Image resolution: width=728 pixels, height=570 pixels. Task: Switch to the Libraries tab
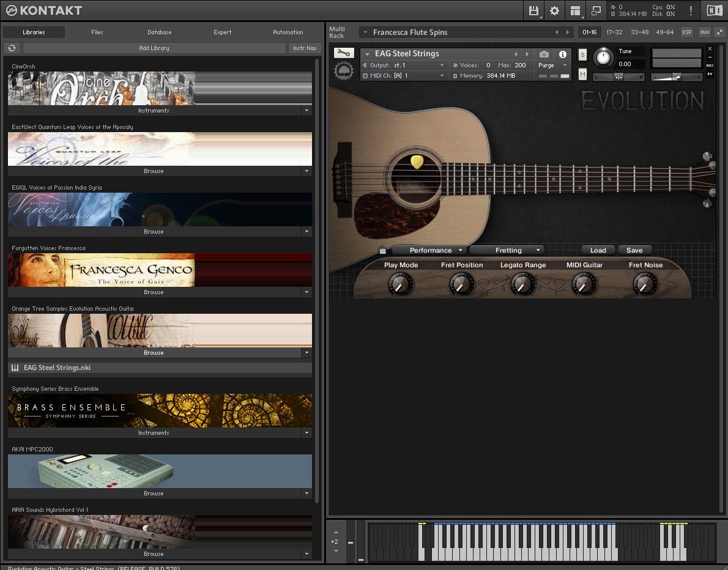34,32
